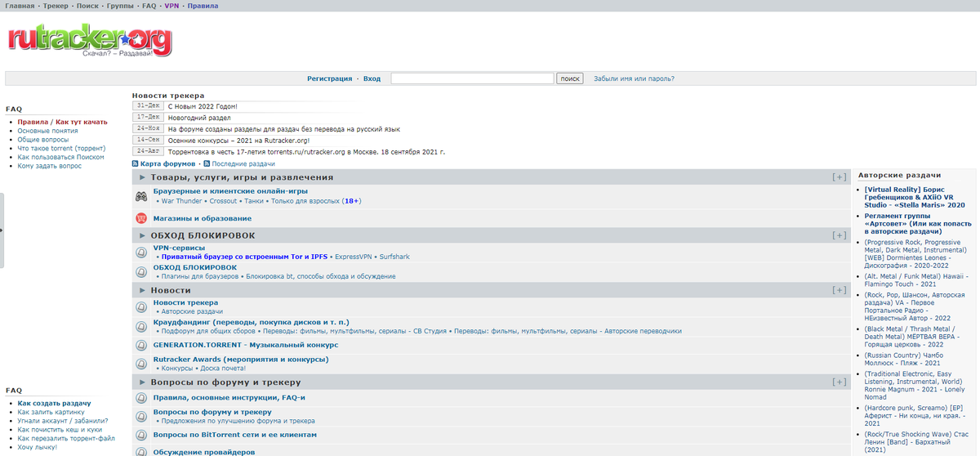Click RSS icon beside Последние раздачи

tap(207, 163)
